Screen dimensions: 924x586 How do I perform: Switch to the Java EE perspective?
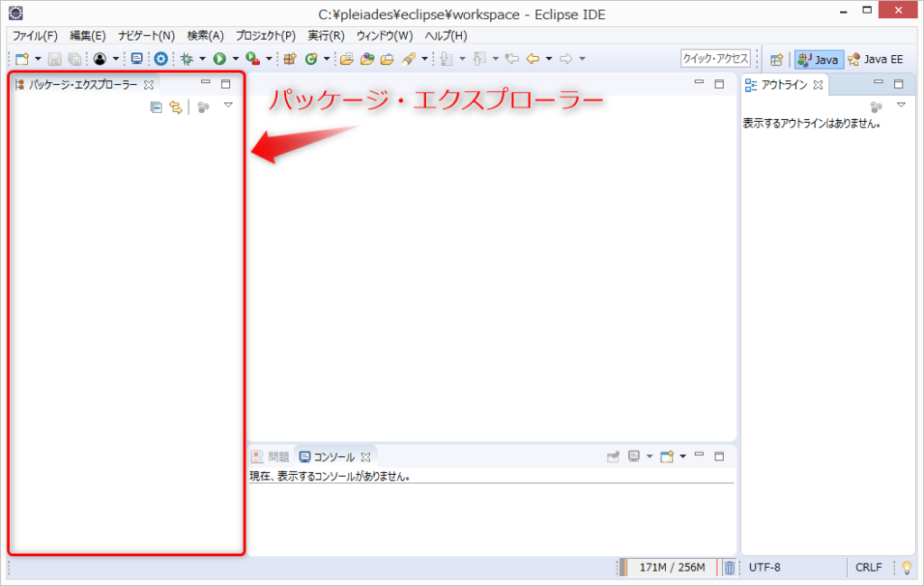click(x=875, y=59)
